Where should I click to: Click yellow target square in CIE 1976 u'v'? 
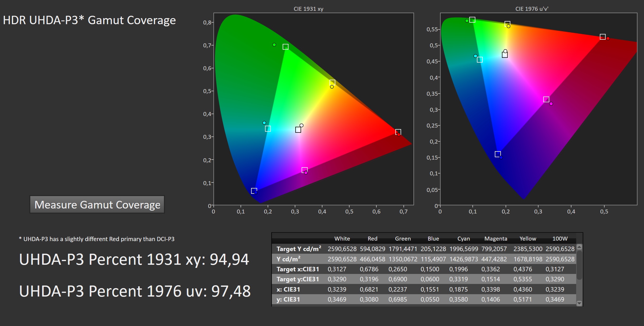[507, 24]
